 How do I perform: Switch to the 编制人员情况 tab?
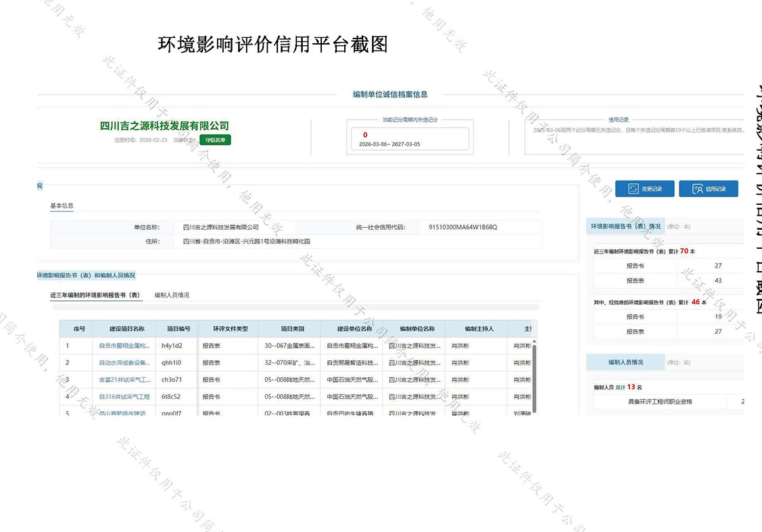[172, 295]
